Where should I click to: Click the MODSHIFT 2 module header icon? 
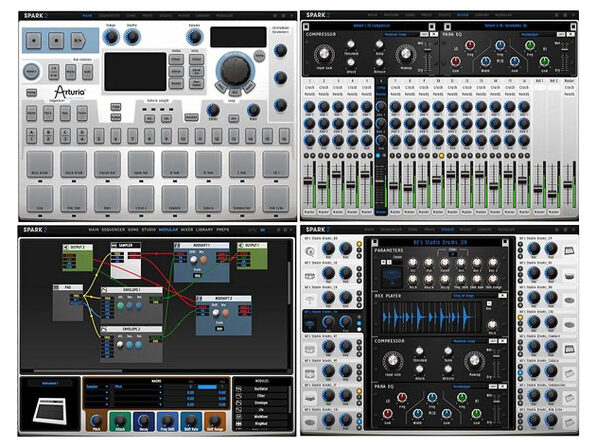click(x=199, y=298)
